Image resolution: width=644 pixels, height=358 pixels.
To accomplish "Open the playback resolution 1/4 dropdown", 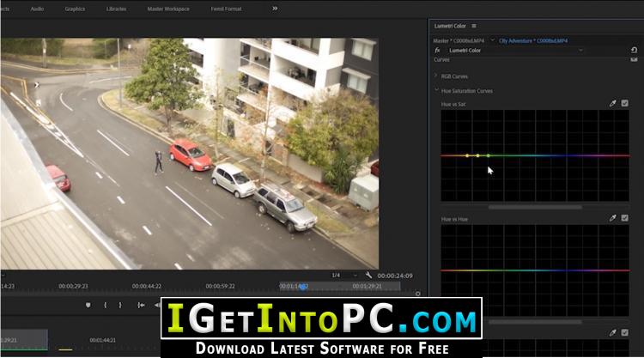I will [x=344, y=276].
